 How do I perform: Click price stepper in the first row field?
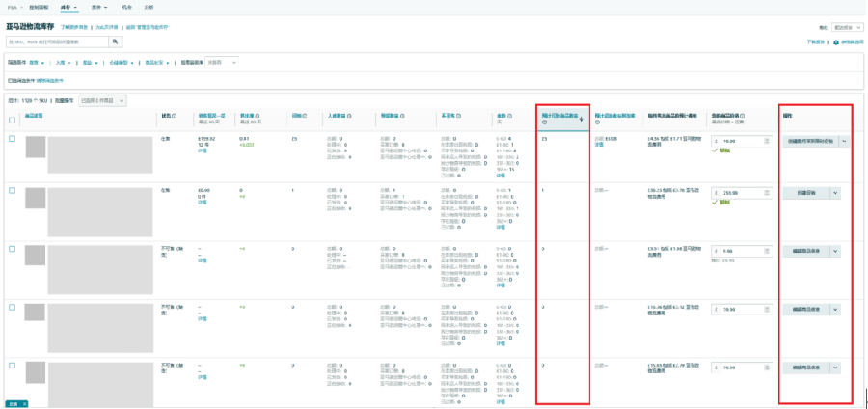click(766, 141)
